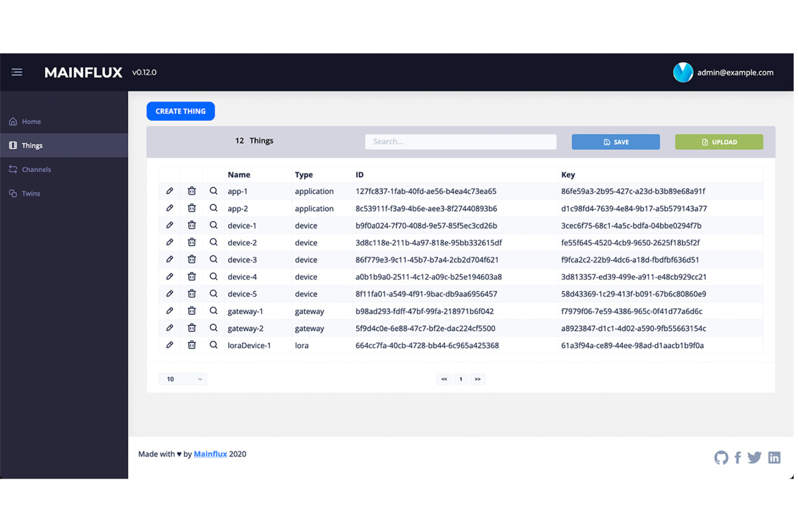The image size is (798, 532).
Task: Open the rows-per-page dropdown showing 10
Action: tap(182, 379)
